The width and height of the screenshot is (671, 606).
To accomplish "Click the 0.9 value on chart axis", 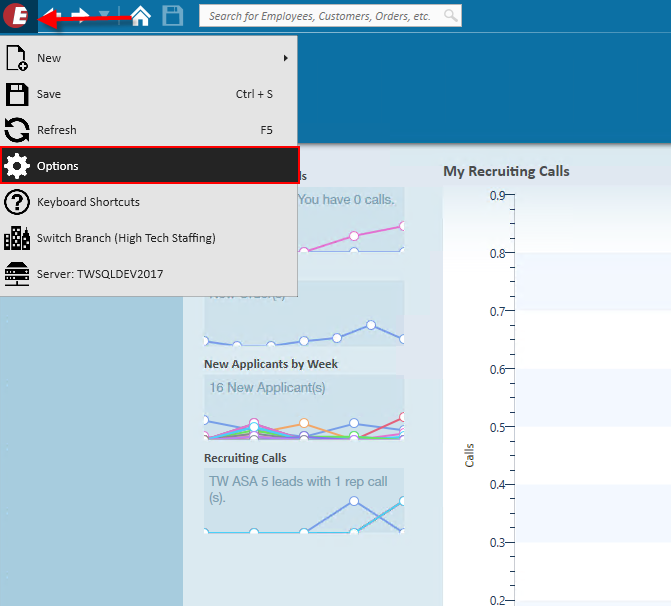I will point(497,196).
